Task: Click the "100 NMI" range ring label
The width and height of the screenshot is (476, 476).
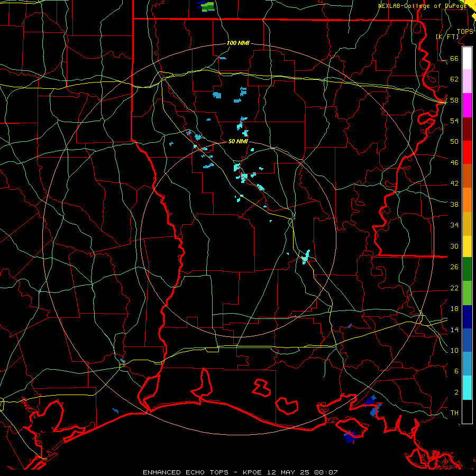Action: point(238,43)
